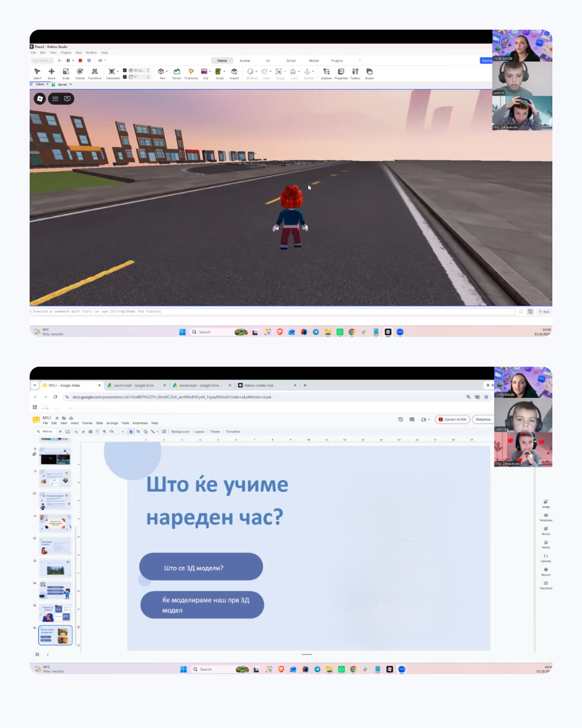Screen dimensions: 582x728
Task: Insert a Part using the Part icon
Action: point(161,71)
